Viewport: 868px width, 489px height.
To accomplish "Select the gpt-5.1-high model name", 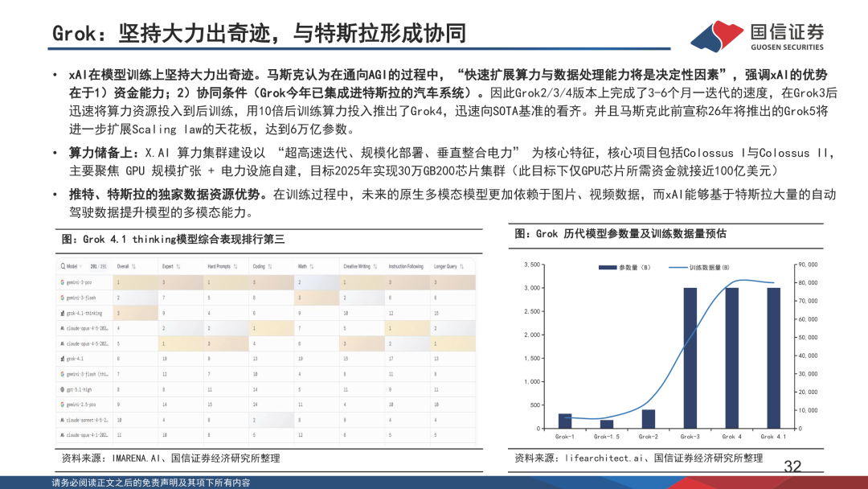I will pos(79,390).
